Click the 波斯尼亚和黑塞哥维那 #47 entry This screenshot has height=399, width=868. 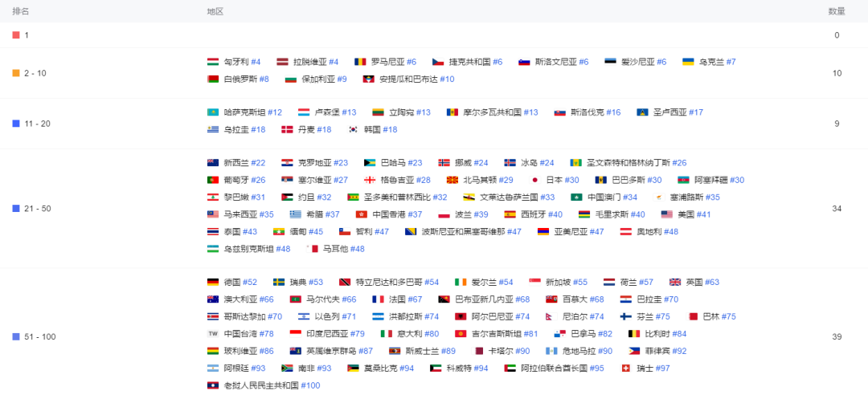464,231
